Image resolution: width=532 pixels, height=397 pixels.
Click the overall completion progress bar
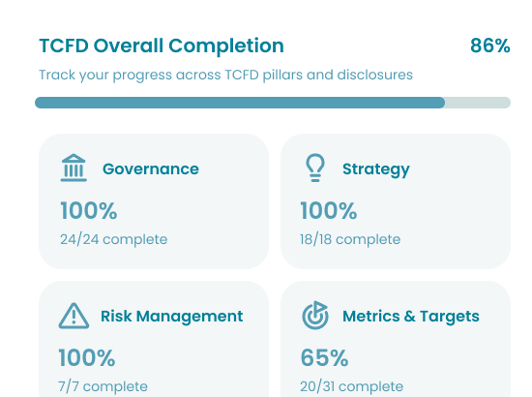[x=273, y=103]
